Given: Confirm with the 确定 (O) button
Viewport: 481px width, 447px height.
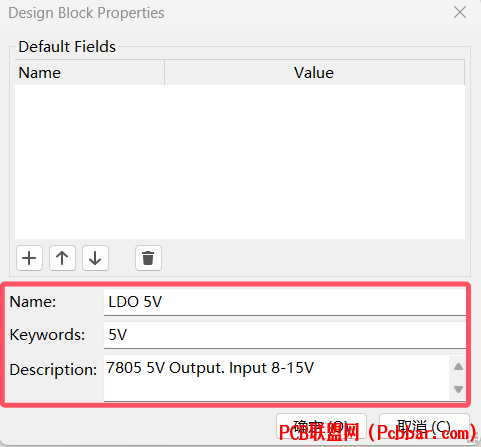Looking at the screenshot, I should tap(321, 427).
